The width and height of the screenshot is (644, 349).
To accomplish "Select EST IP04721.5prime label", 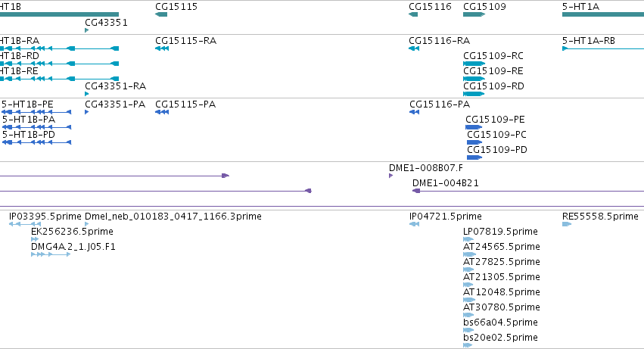I will coord(446,217).
